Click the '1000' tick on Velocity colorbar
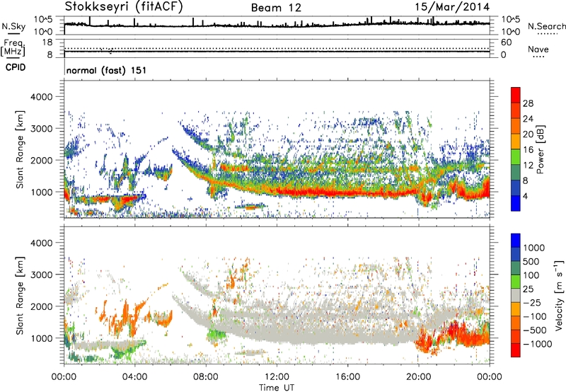 tap(534, 248)
